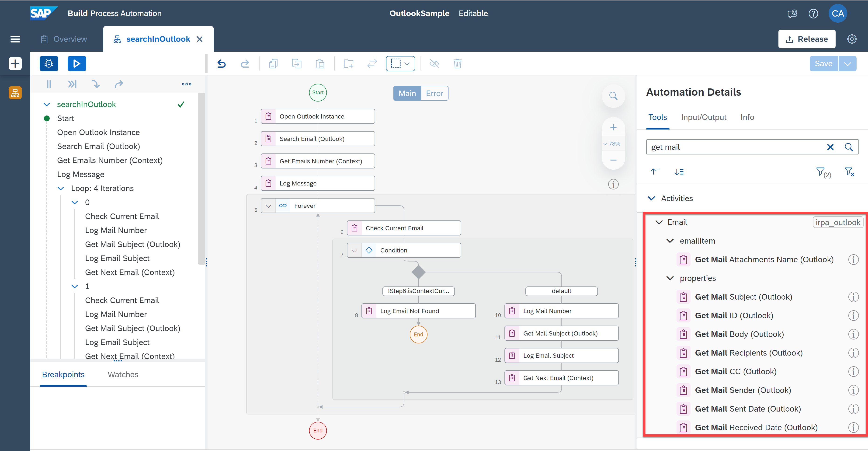The height and width of the screenshot is (451, 868).
Task: Click the canvas information icon
Action: click(613, 184)
